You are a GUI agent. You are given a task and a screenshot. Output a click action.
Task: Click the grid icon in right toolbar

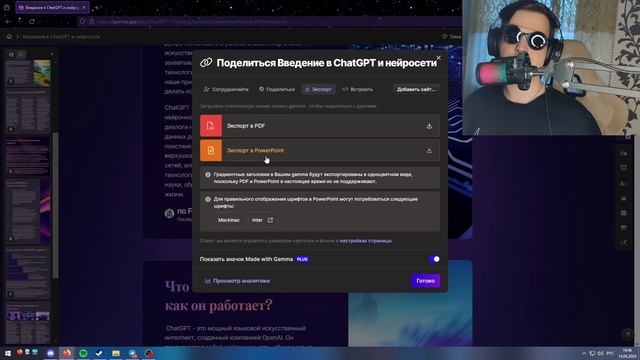624,213
